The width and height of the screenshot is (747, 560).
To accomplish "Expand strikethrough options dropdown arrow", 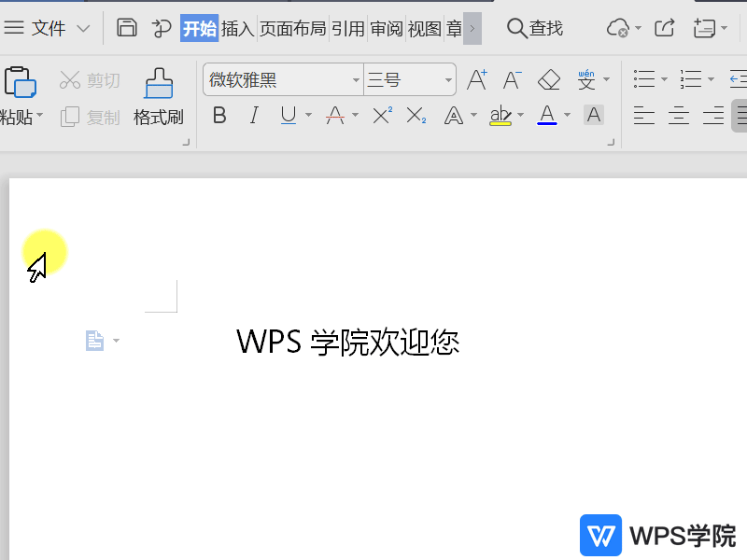I will coord(355,115).
